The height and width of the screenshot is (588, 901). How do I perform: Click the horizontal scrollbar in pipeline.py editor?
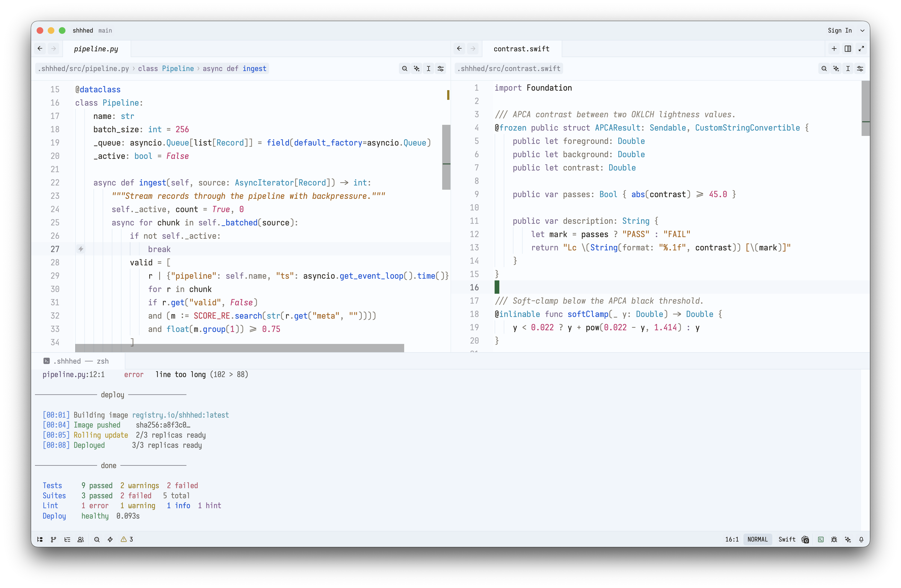click(x=239, y=348)
